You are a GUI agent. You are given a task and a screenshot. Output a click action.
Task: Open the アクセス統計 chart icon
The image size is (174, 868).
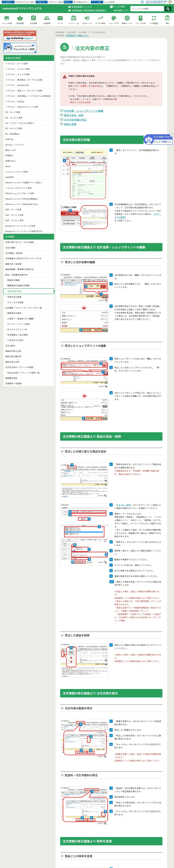[x=100, y=20]
